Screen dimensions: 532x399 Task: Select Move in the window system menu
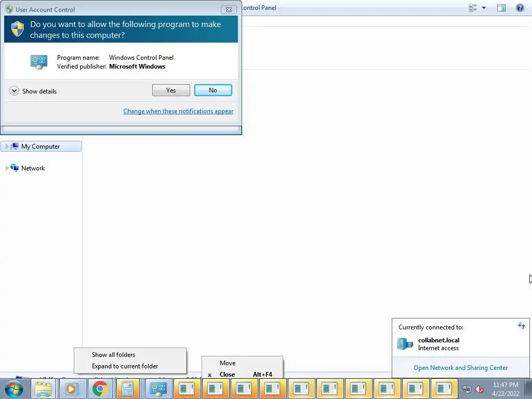coord(242,363)
